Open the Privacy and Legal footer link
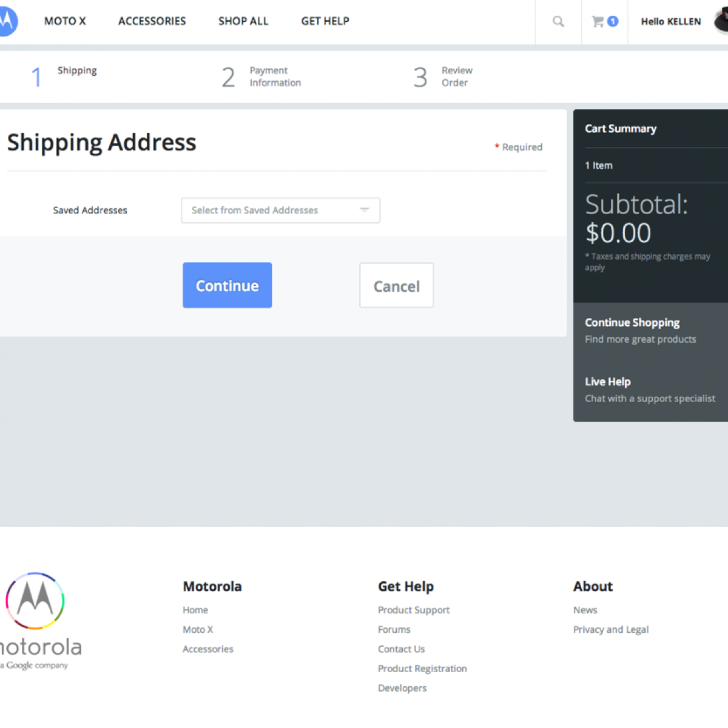This screenshot has height=728, width=728. [x=611, y=630]
